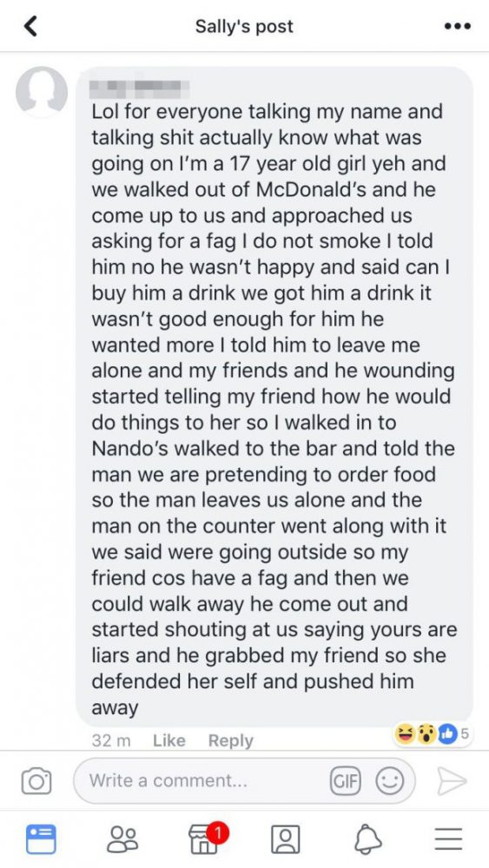The height and width of the screenshot is (868, 489).
Task: Send the comment with arrow icon
Action: (x=452, y=781)
